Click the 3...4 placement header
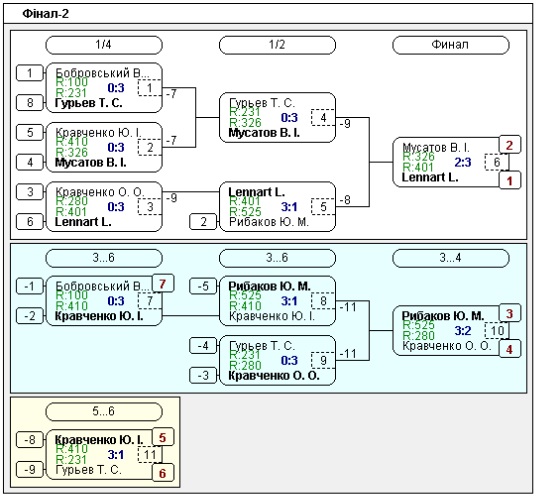Viewport: 536px width, 496px height. 451,258
